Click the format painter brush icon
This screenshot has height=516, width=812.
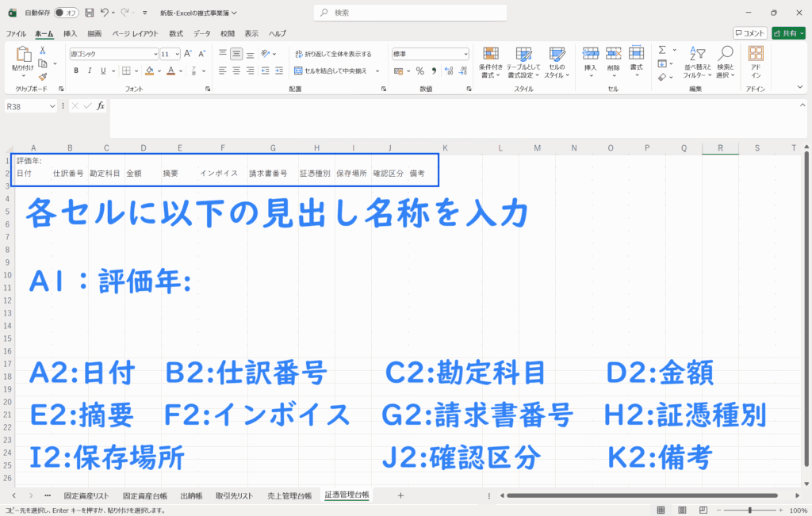pyautogui.click(x=43, y=77)
